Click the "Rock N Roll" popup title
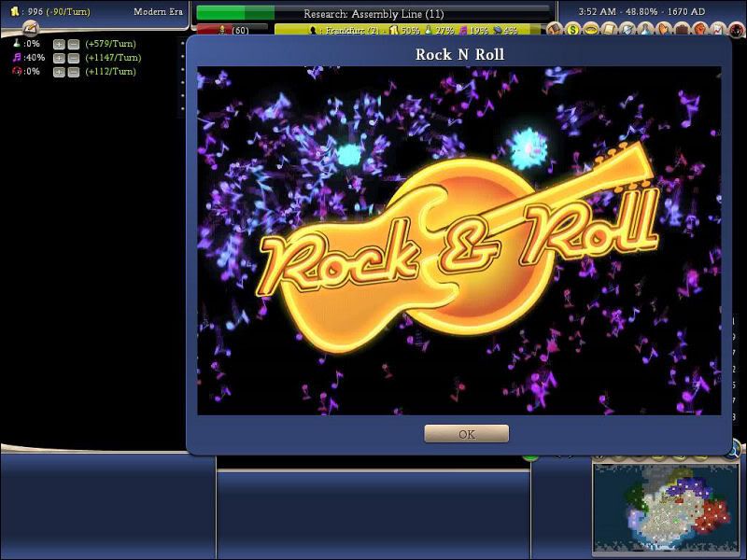Image resolution: width=747 pixels, height=560 pixels. pos(459,54)
